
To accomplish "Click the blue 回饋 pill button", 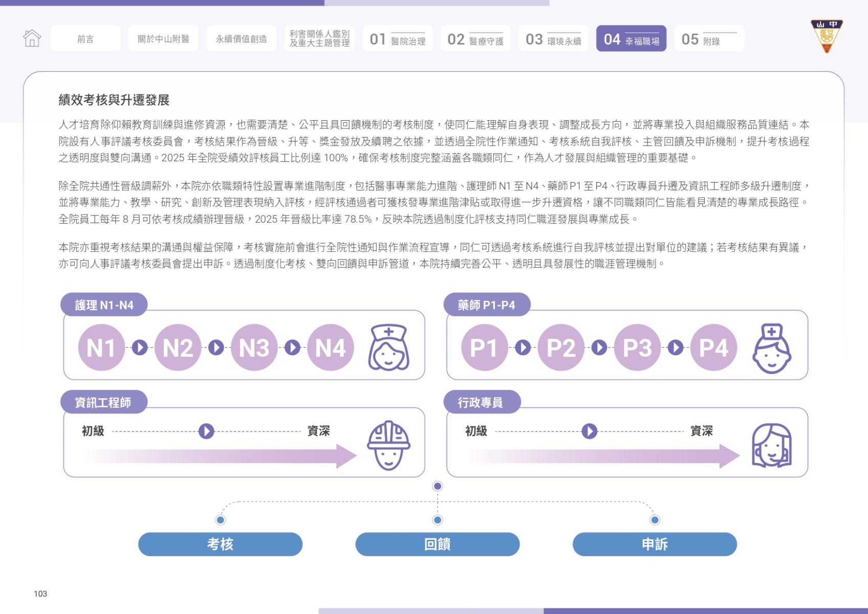I will point(438,544).
